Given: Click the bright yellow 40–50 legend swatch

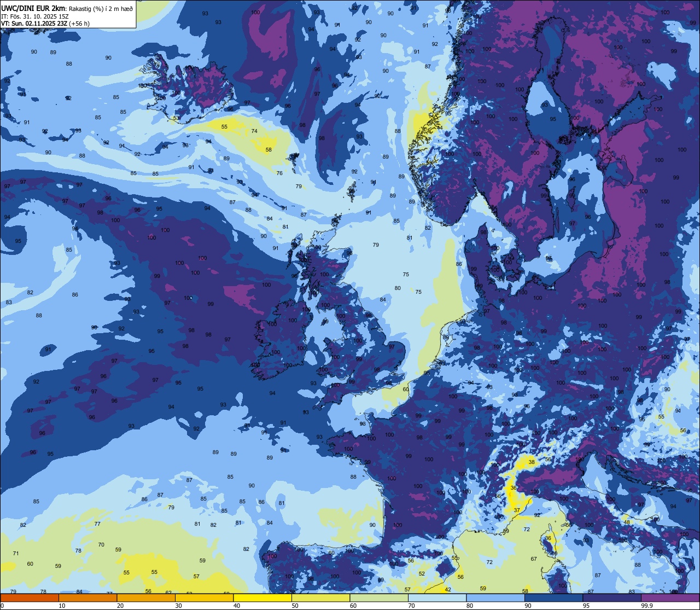Looking at the screenshot, I should 262,597.
